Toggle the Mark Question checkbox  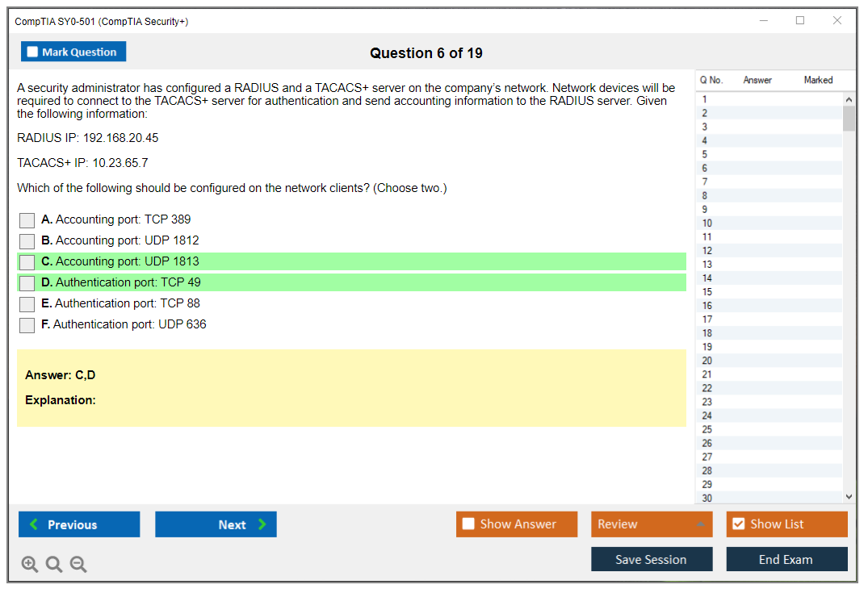point(33,52)
